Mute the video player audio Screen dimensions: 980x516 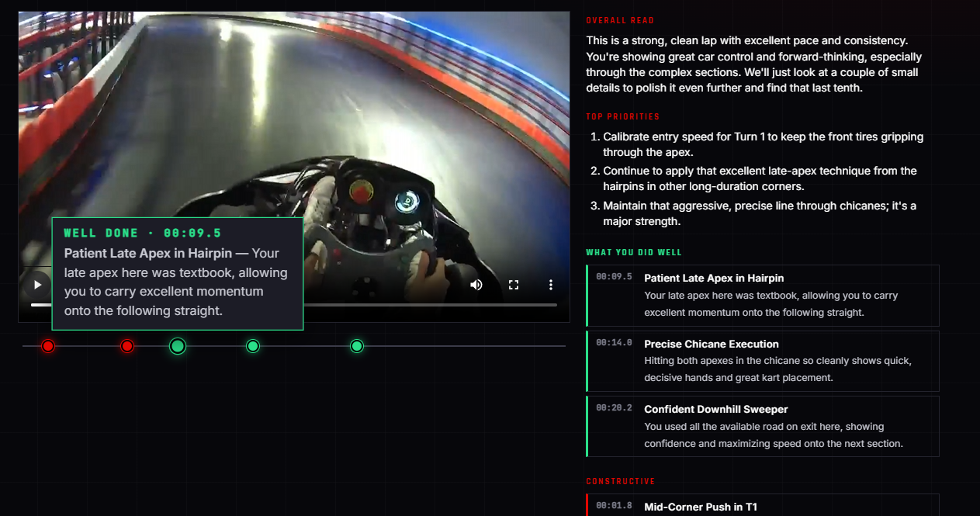pos(476,285)
